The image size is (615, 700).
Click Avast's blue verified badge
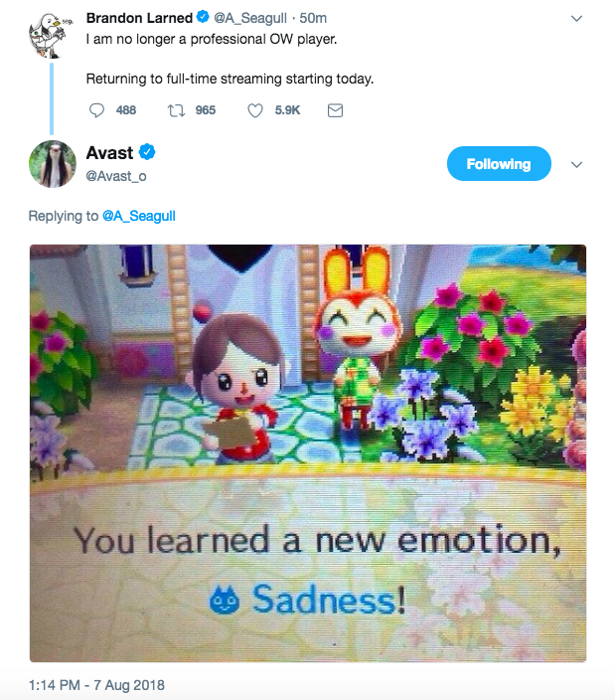coord(148,152)
